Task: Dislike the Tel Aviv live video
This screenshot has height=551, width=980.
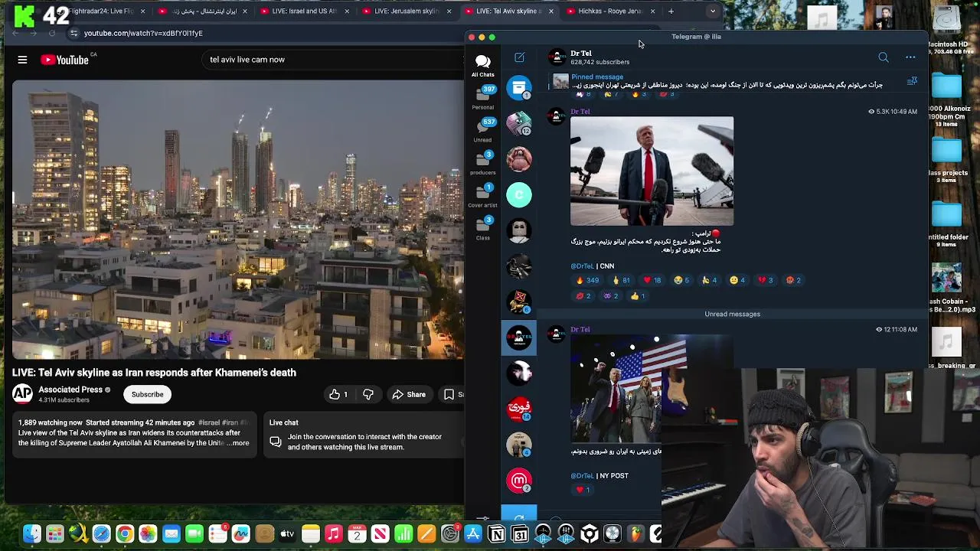Action: pos(368,394)
